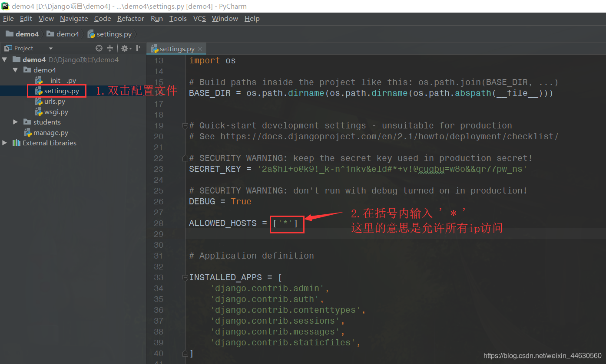Click root demo4 breadcrumb
The image size is (606, 364).
point(22,34)
